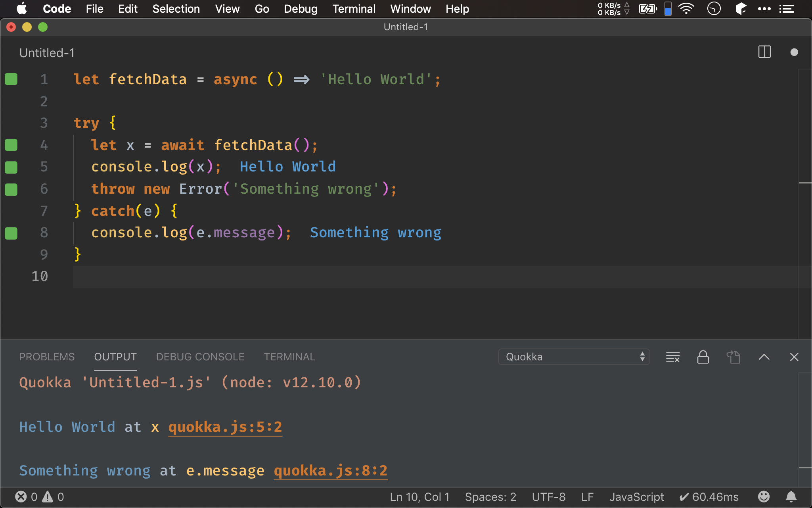Click the quokka.js:5:2 link in output
This screenshot has width=812, height=508.
click(225, 427)
